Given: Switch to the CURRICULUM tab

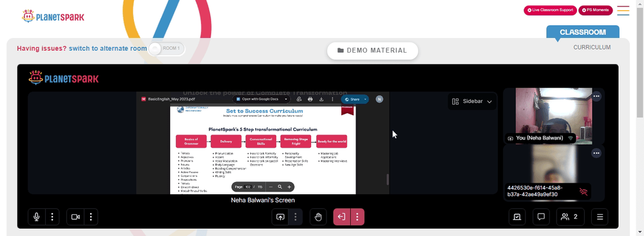Looking at the screenshot, I should click(592, 47).
